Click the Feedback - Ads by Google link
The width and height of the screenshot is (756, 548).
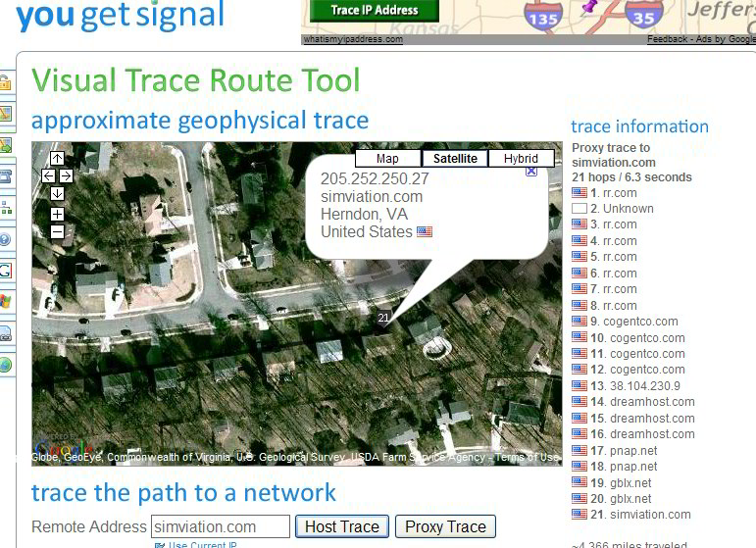coord(701,39)
